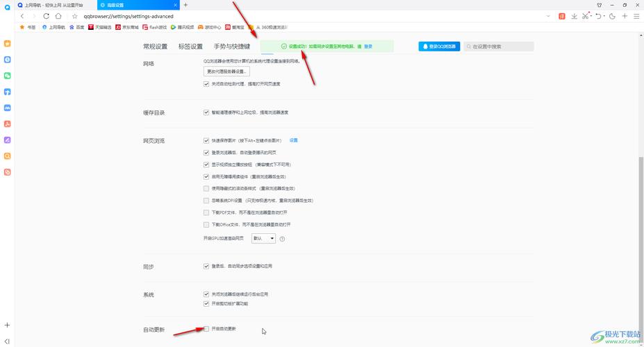Open the hamburger main menu icon

[636, 16]
